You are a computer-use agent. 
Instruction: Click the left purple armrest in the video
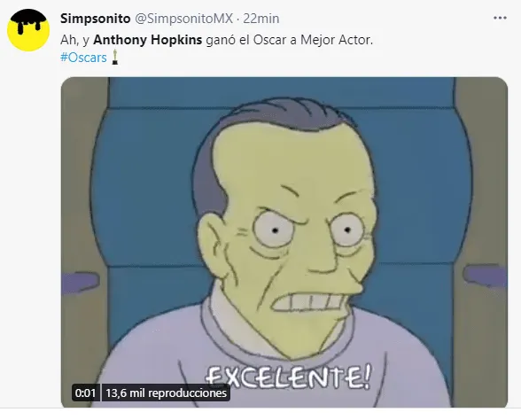81,283
